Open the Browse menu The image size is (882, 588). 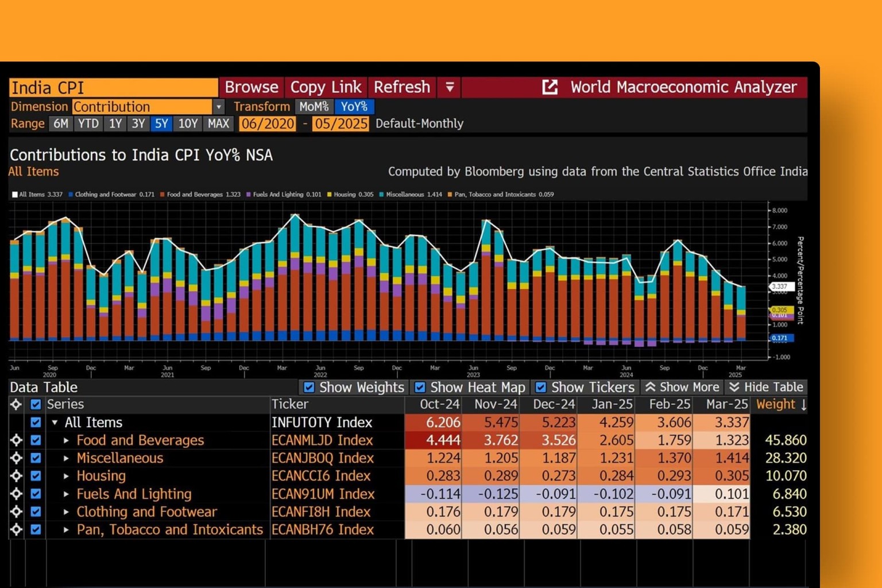251,87
